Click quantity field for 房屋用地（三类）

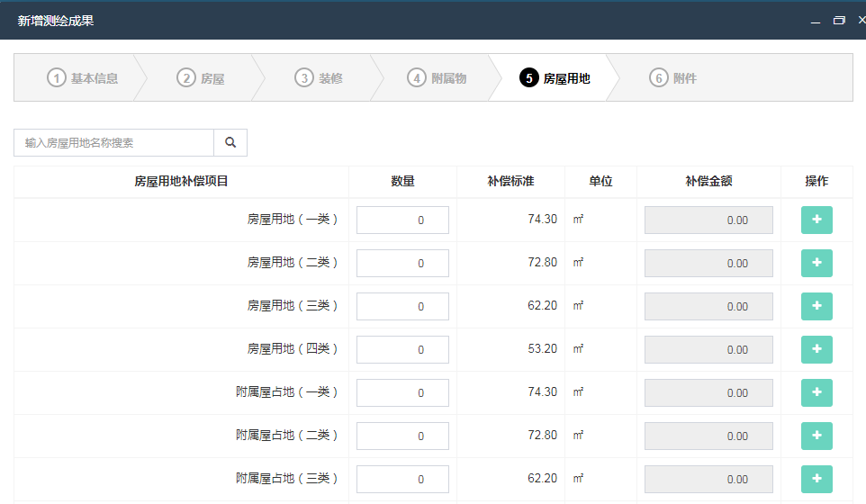402,306
